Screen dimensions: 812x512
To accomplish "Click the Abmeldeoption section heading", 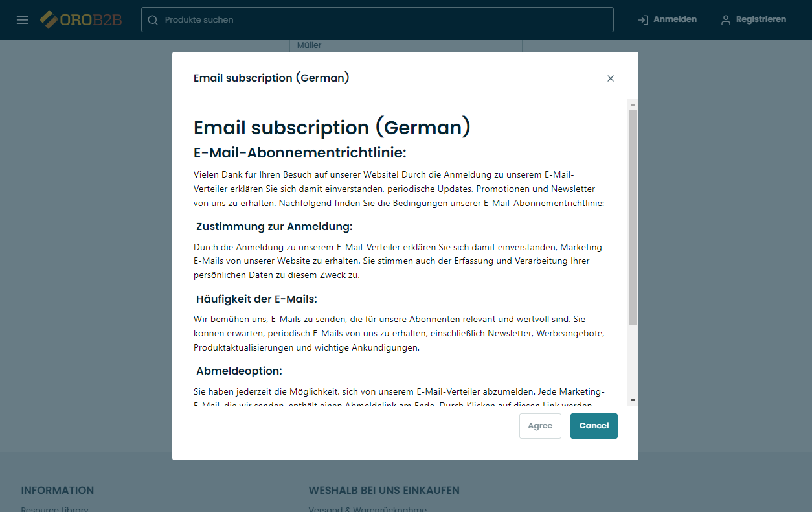I will pos(239,371).
